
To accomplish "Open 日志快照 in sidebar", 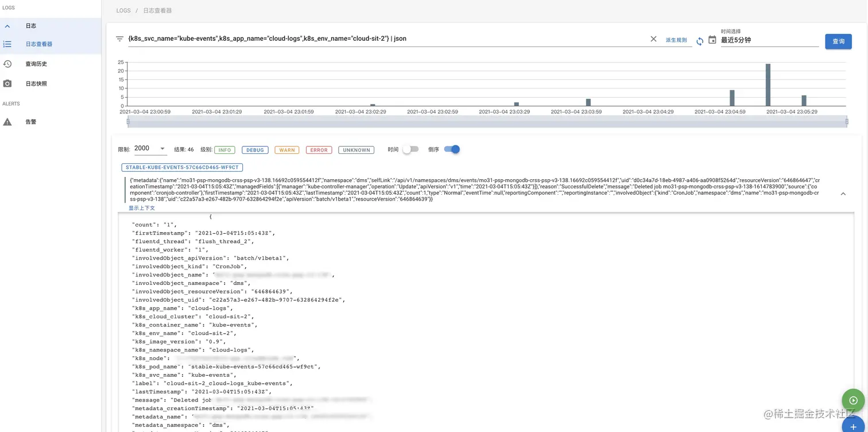I will 36,84.
